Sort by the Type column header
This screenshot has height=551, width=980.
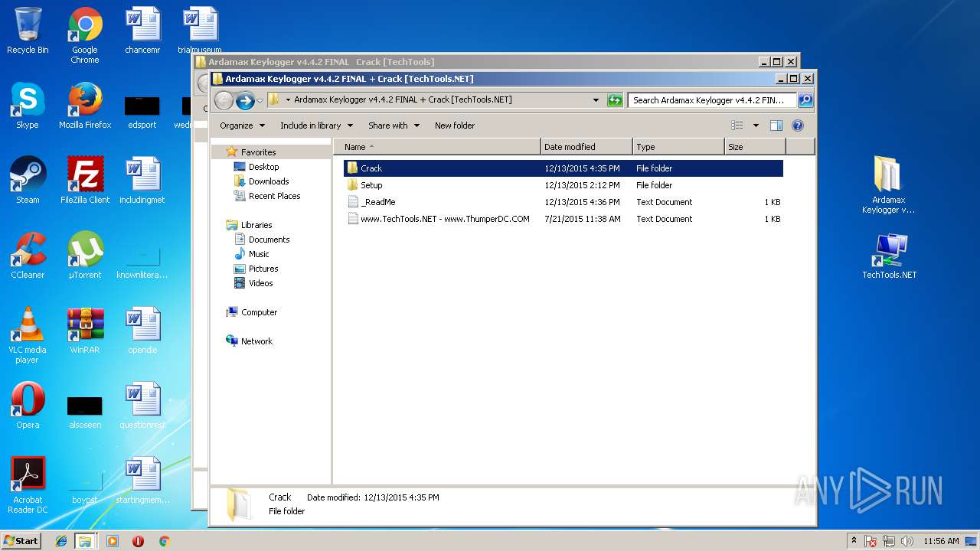pos(678,147)
